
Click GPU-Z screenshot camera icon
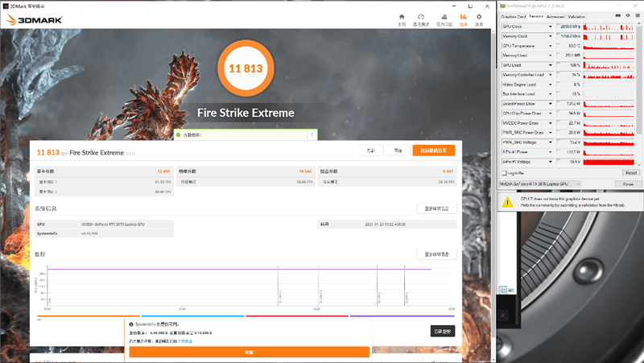(617, 15)
